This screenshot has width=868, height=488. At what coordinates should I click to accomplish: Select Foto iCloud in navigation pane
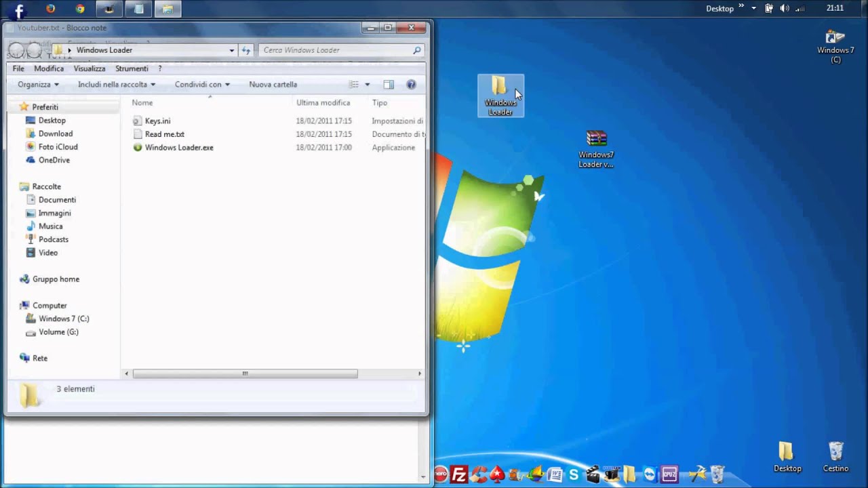pyautogui.click(x=58, y=146)
